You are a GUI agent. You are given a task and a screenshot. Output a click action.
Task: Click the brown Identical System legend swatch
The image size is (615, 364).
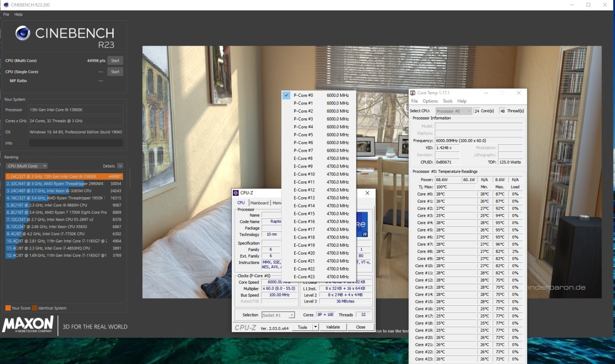[x=35, y=308]
